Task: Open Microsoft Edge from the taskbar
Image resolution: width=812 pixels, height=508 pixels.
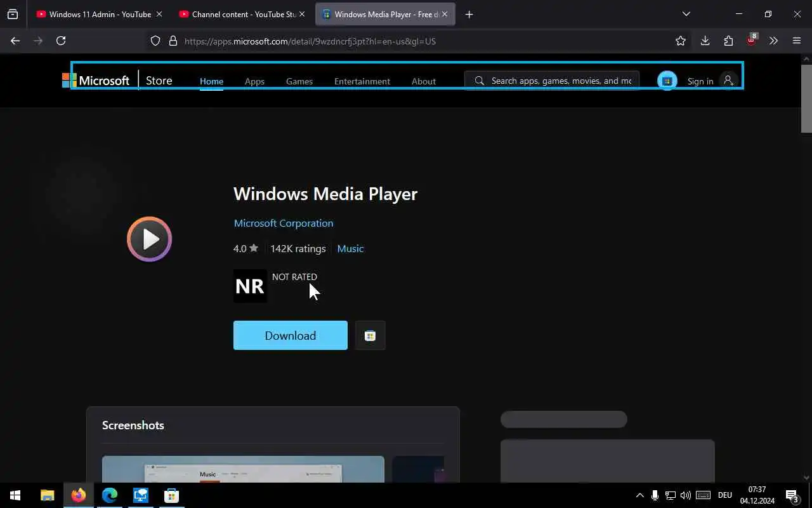Action: coord(109,495)
